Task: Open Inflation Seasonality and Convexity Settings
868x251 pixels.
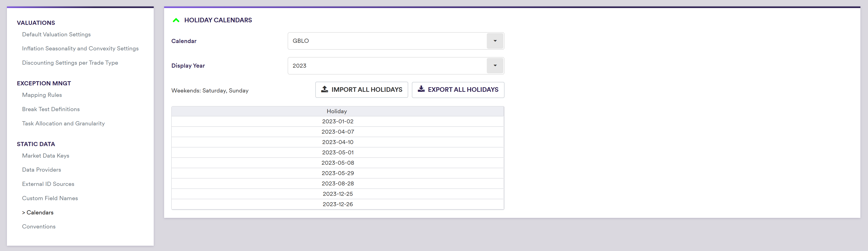Action: [80, 49]
